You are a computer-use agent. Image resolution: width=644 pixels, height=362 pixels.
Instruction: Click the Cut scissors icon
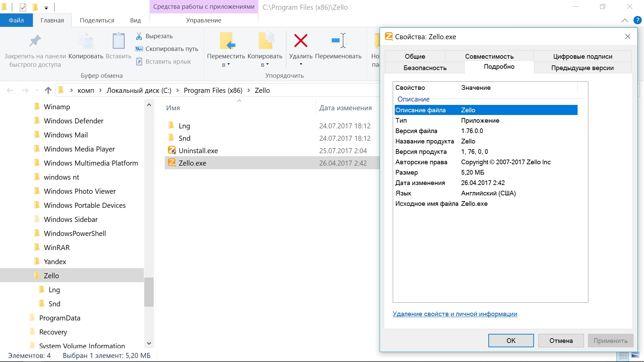[139, 36]
